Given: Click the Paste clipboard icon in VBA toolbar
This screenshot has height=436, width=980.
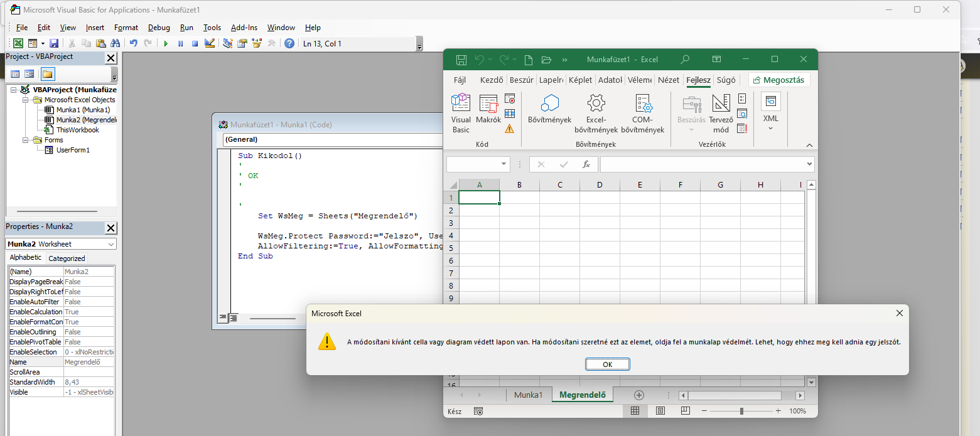Looking at the screenshot, I should click(x=100, y=43).
